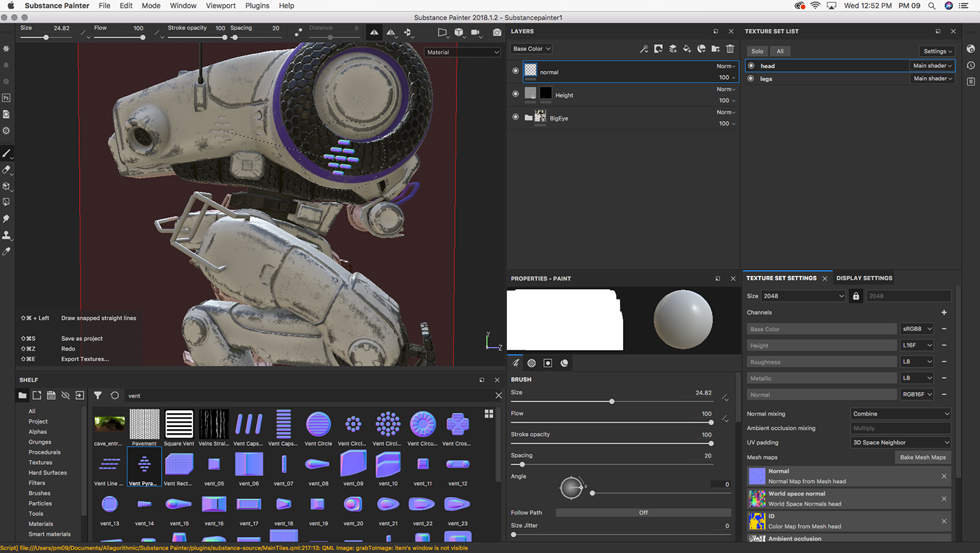Open the Mode menu
This screenshot has height=553, width=980.
151,6
